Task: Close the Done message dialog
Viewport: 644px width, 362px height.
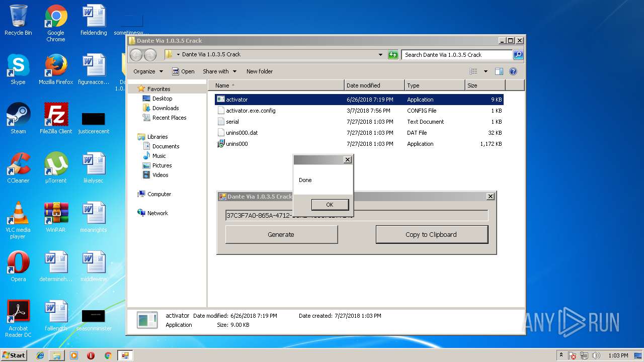Action: (x=347, y=160)
